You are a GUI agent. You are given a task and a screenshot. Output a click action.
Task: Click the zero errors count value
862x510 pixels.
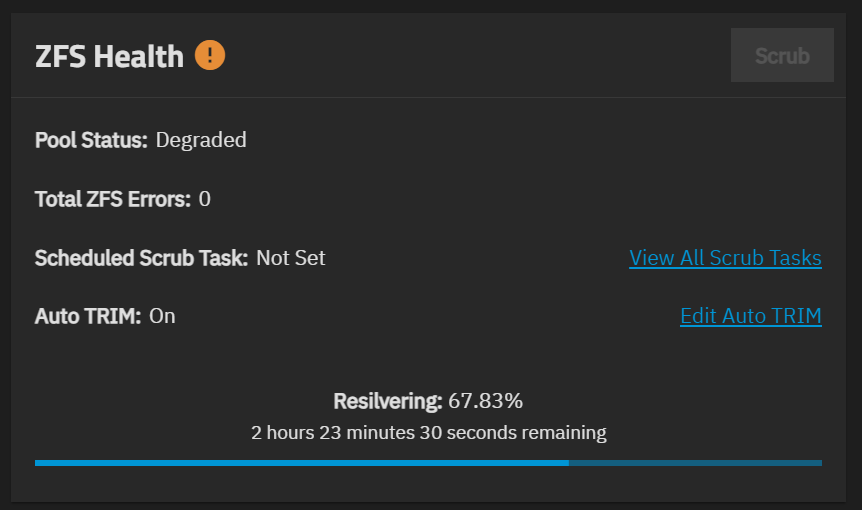(x=205, y=199)
